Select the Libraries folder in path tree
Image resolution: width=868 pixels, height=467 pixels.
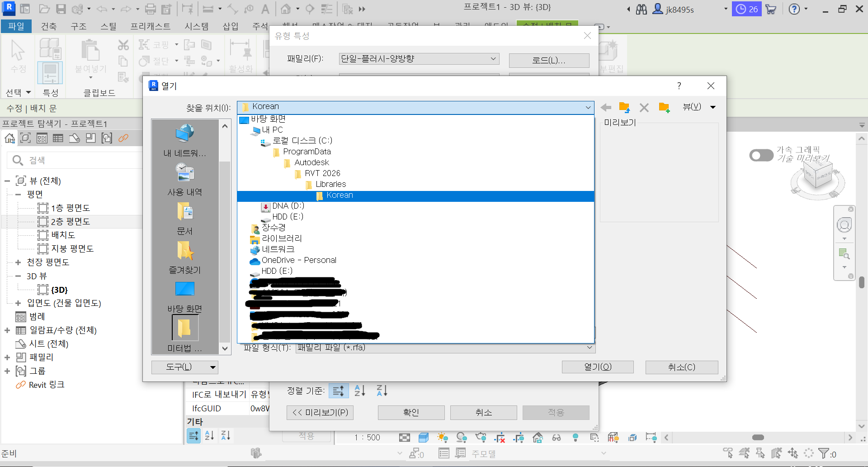tap(330, 184)
